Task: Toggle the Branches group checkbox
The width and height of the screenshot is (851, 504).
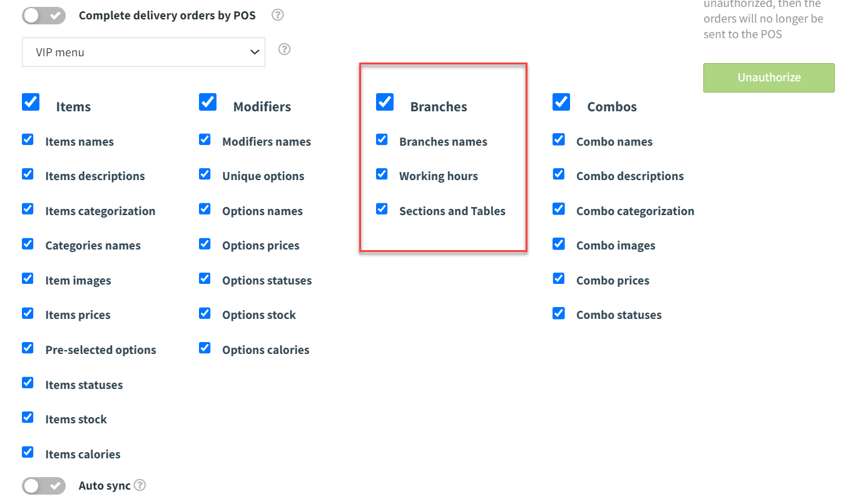Action: click(x=385, y=102)
